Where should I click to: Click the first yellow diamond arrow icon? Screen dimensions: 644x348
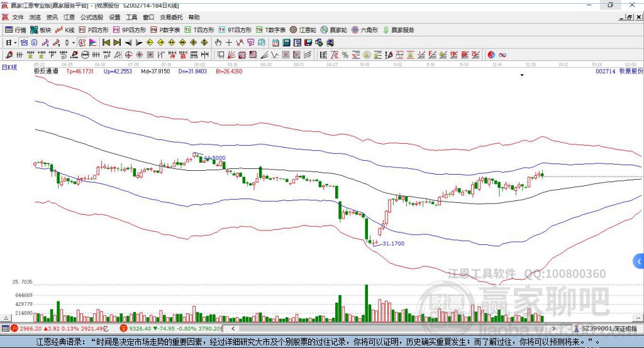click(150, 43)
